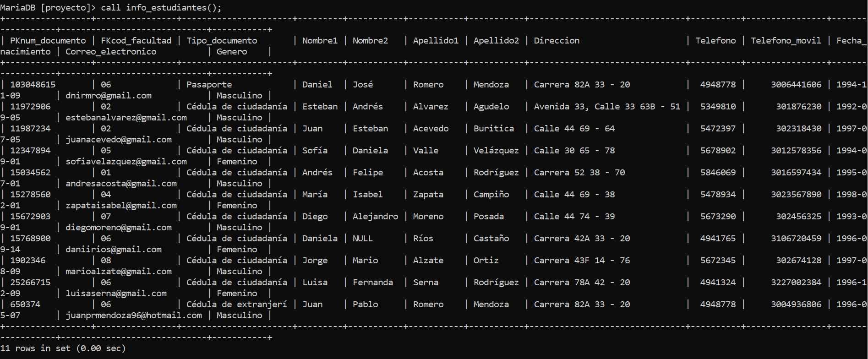Image resolution: width=868 pixels, height=359 pixels.
Task: Select phone number 5846069
Action: pos(718,173)
